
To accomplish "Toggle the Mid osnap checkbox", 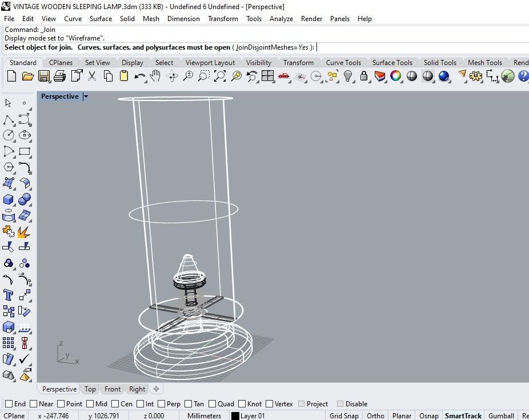I will coord(90,404).
